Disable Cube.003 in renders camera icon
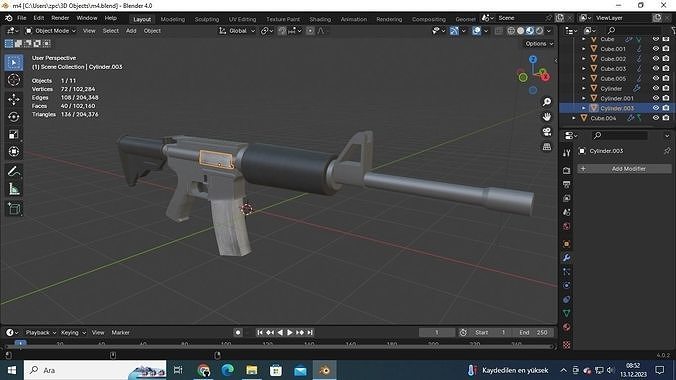This screenshot has width=676, height=380. tap(666, 69)
